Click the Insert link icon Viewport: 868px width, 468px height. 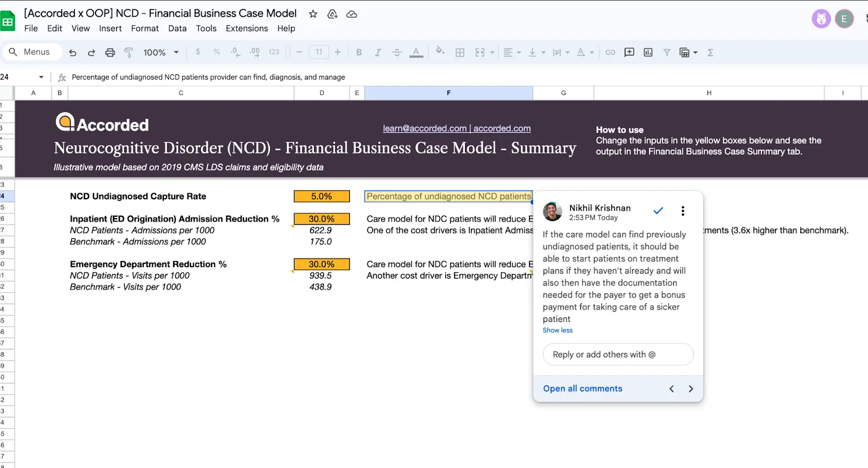click(610, 53)
